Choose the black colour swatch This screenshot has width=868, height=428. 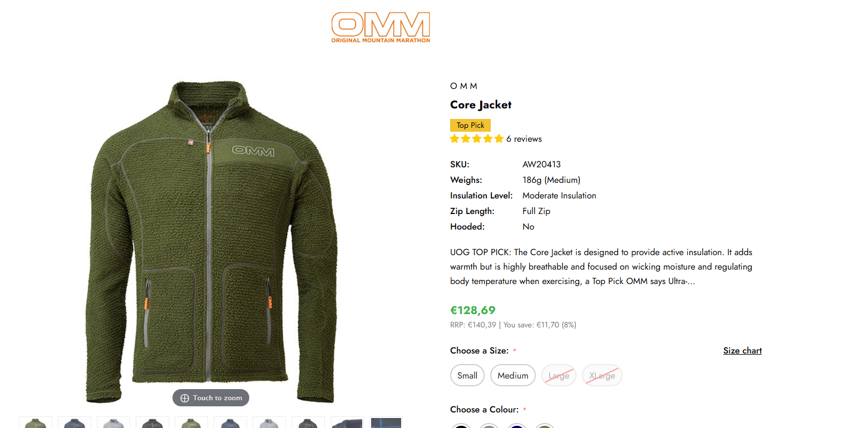tap(461, 426)
